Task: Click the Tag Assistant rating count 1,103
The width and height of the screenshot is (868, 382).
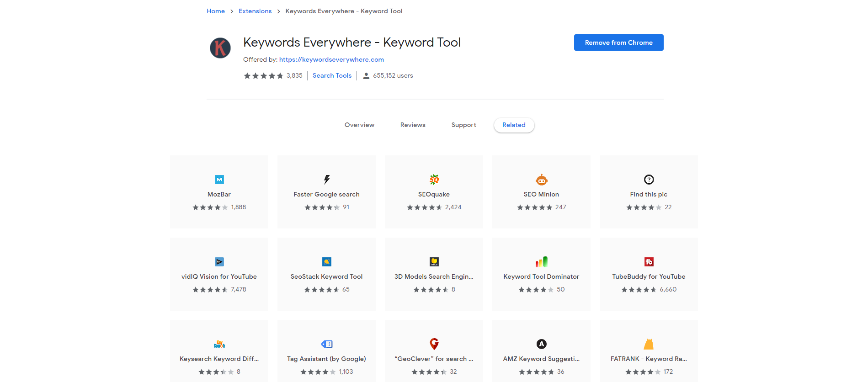Action: pyautogui.click(x=346, y=371)
